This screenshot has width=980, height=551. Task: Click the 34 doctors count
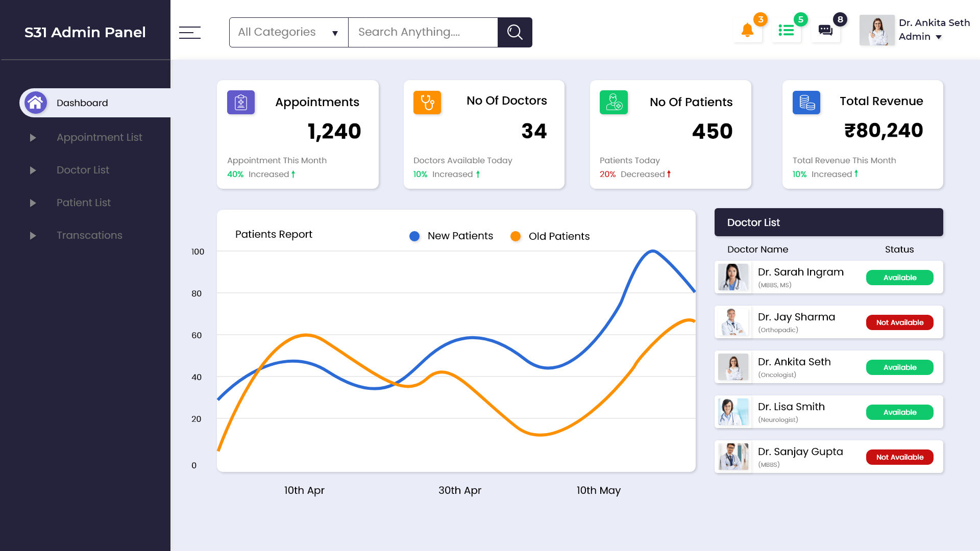coord(534,132)
